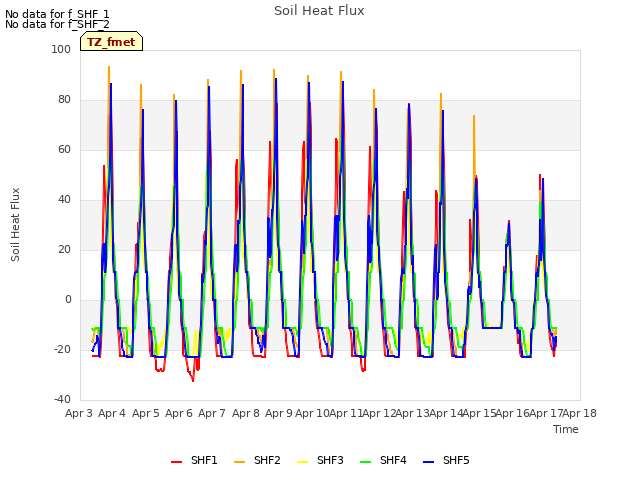This screenshot has width=640, height=480.
Task: Click the vertical 'Soil Heat Flux' axis label
Action: click(15, 224)
